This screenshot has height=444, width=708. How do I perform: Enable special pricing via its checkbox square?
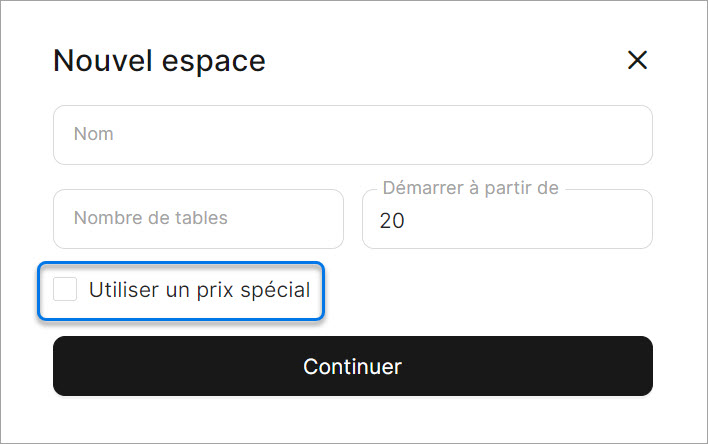[65, 290]
